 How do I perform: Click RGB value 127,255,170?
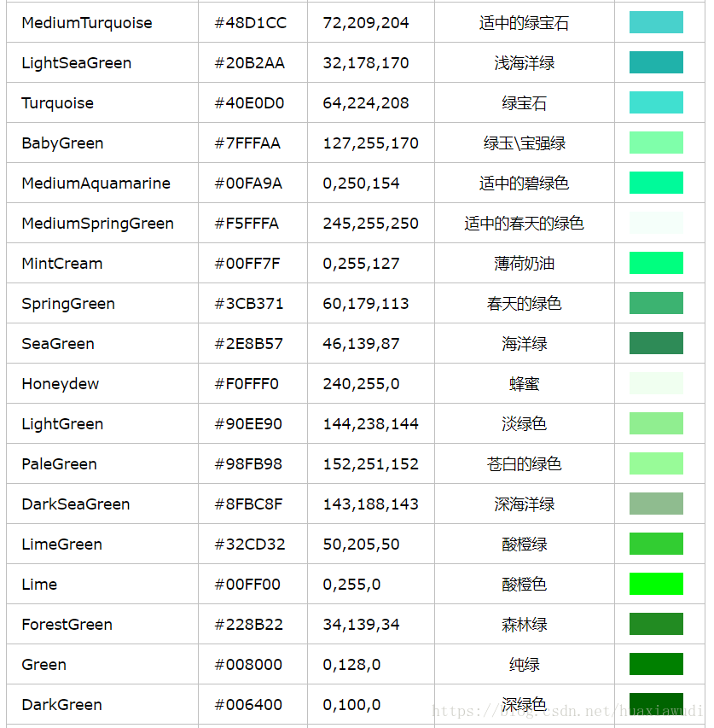point(371,143)
